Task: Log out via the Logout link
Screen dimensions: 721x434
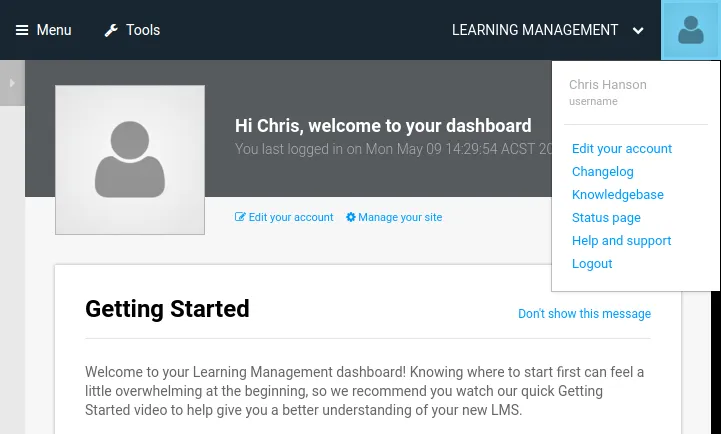Action: pyautogui.click(x=592, y=264)
